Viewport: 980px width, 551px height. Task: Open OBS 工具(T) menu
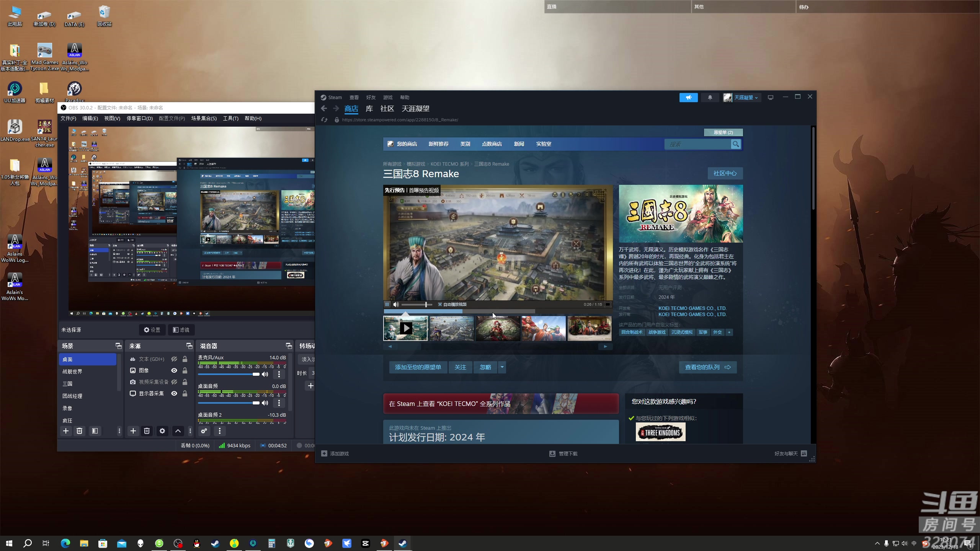230,119
